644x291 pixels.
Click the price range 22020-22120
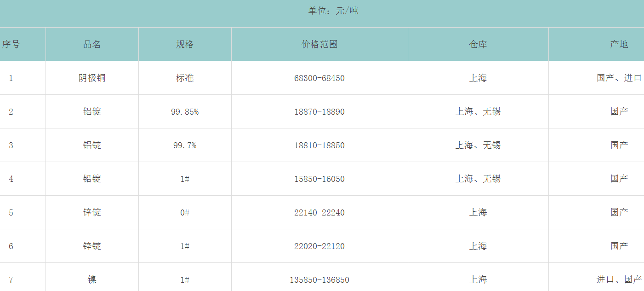coord(319,246)
